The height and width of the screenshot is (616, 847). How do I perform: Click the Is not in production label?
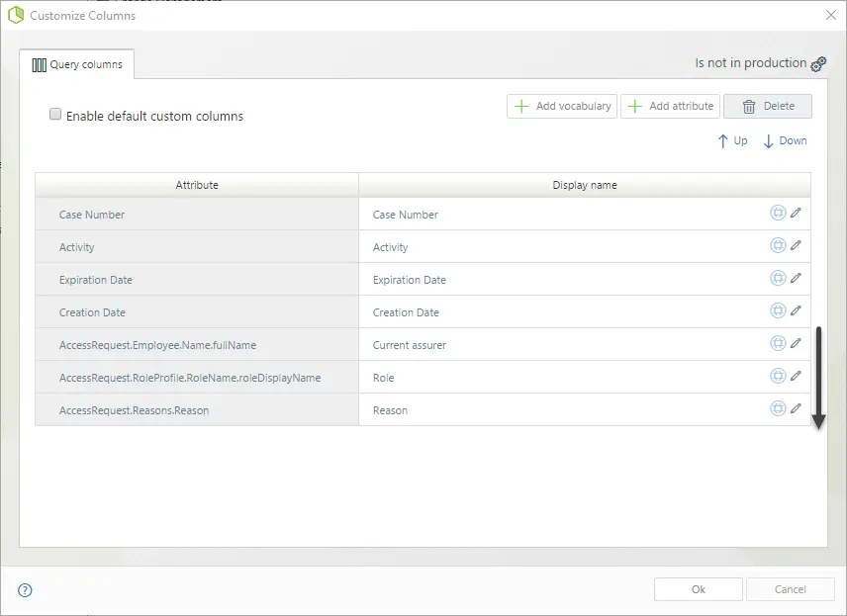click(751, 63)
